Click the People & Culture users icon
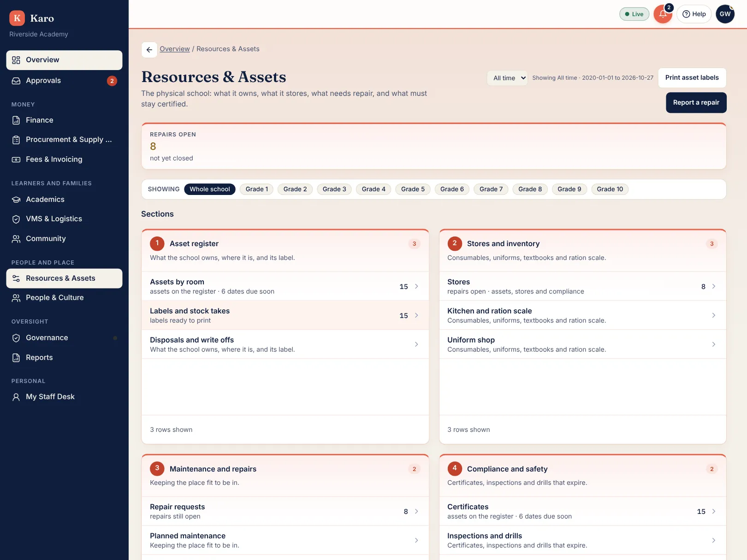The width and height of the screenshot is (747, 560). (16, 298)
